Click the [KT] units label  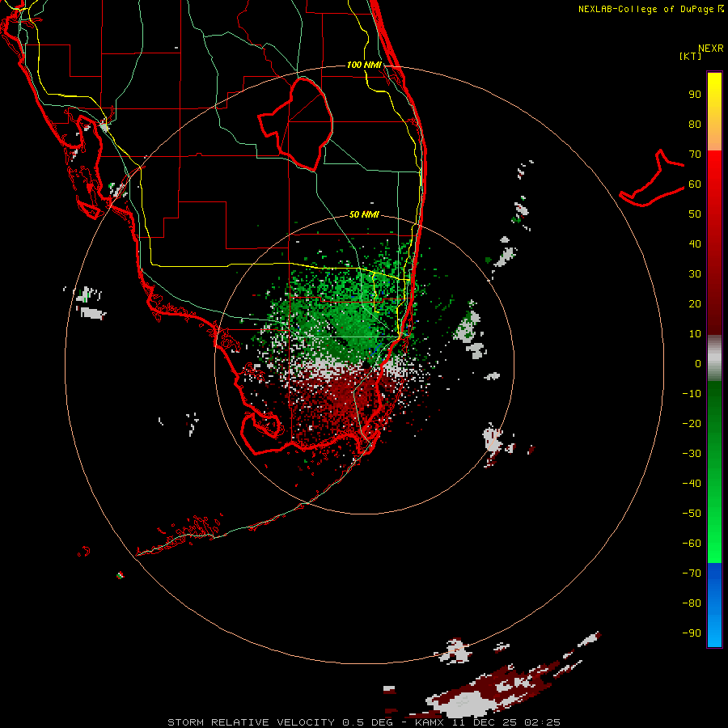(x=691, y=56)
